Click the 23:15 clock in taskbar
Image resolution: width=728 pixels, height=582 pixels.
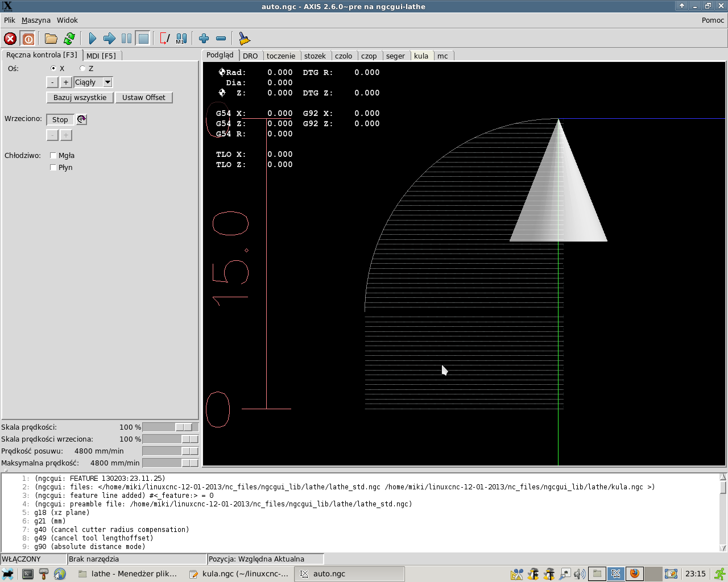click(695, 574)
